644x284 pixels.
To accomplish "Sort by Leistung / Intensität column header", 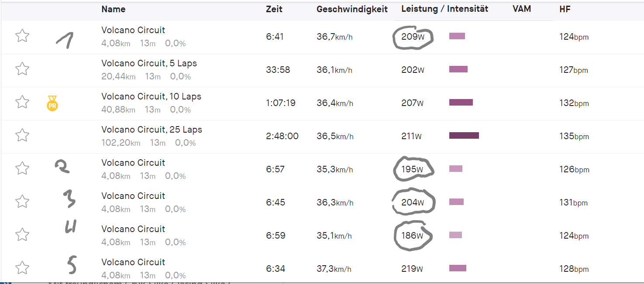I will point(444,9).
